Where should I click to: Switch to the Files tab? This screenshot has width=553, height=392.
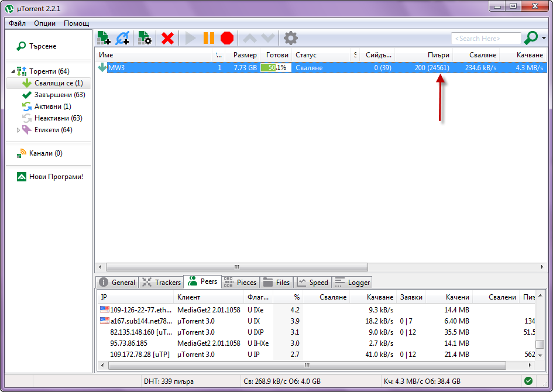tap(276, 283)
